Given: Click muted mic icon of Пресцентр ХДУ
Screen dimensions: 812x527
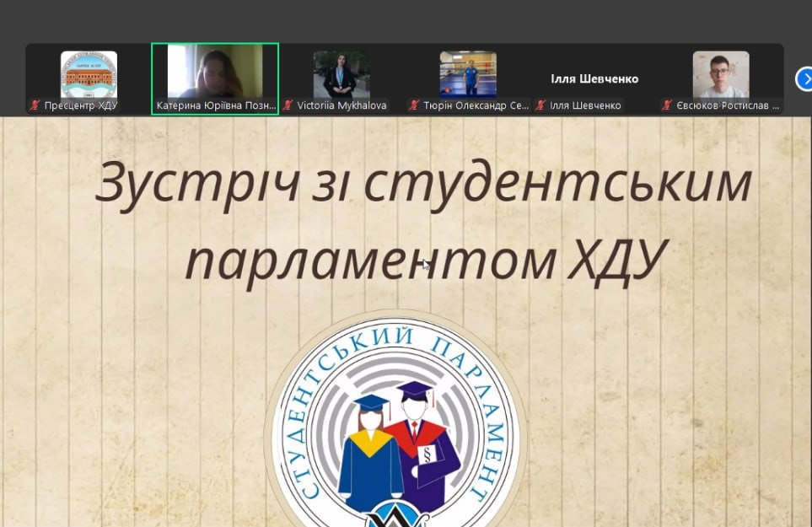Looking at the screenshot, I should click(x=35, y=105).
